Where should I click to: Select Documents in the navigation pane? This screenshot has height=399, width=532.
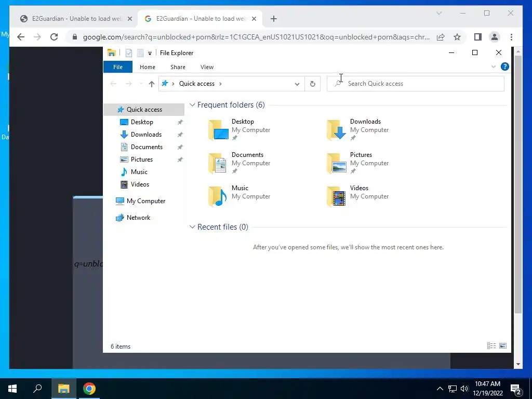pyautogui.click(x=147, y=147)
